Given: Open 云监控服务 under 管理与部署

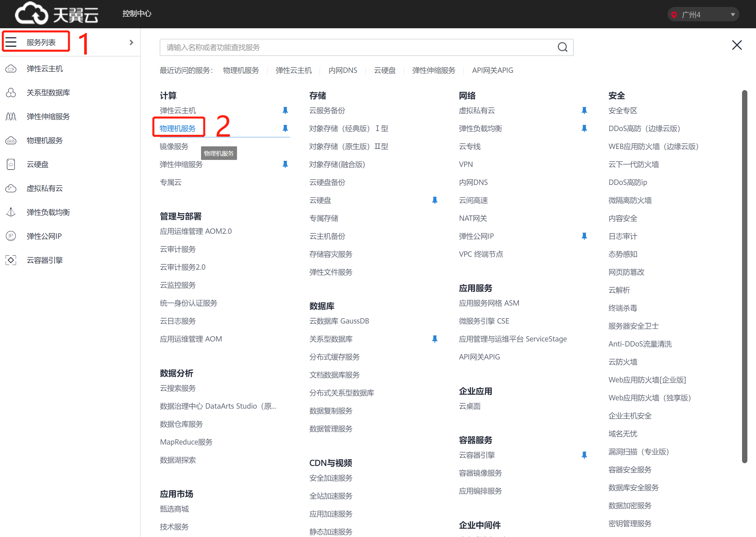Looking at the screenshot, I should pos(178,285).
